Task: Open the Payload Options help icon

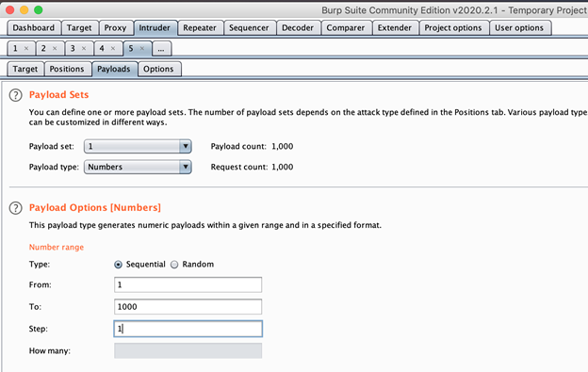Action: [x=15, y=208]
